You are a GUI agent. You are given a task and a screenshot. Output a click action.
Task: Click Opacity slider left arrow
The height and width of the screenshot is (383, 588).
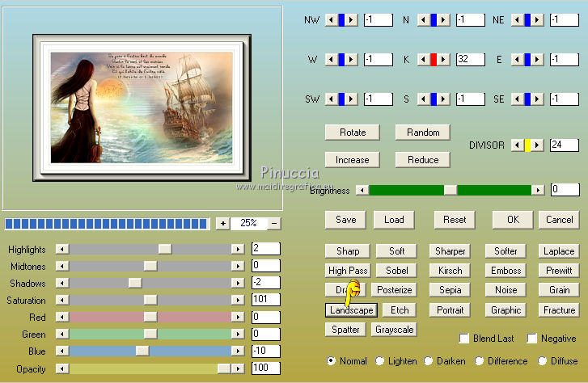click(x=62, y=368)
